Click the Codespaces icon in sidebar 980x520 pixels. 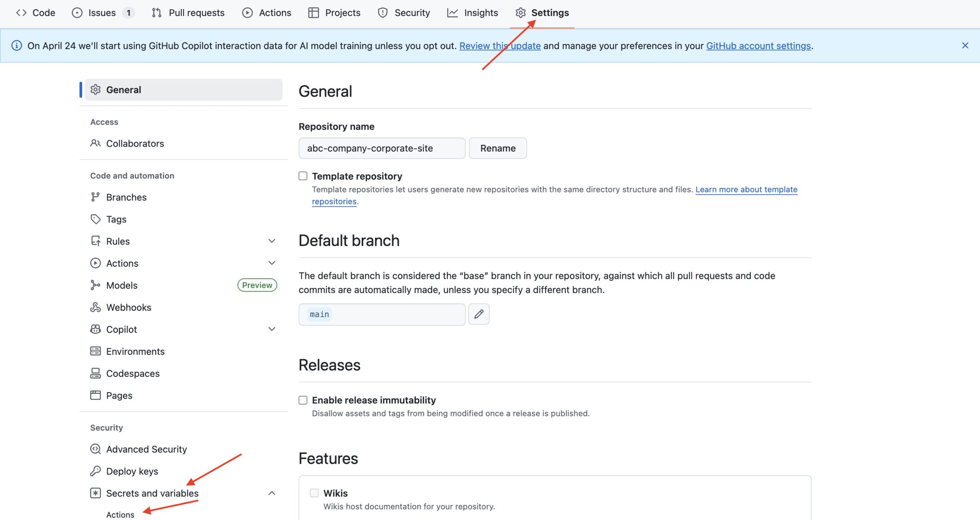[x=95, y=373]
